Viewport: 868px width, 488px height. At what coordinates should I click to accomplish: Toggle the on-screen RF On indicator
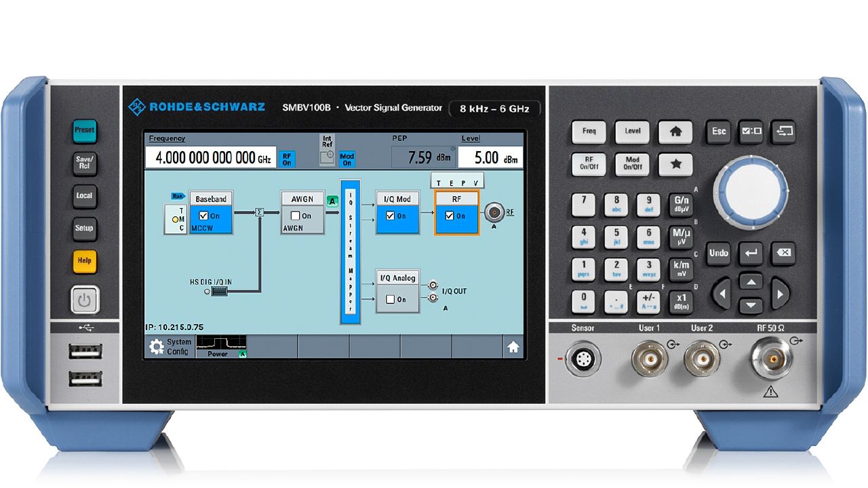287,159
